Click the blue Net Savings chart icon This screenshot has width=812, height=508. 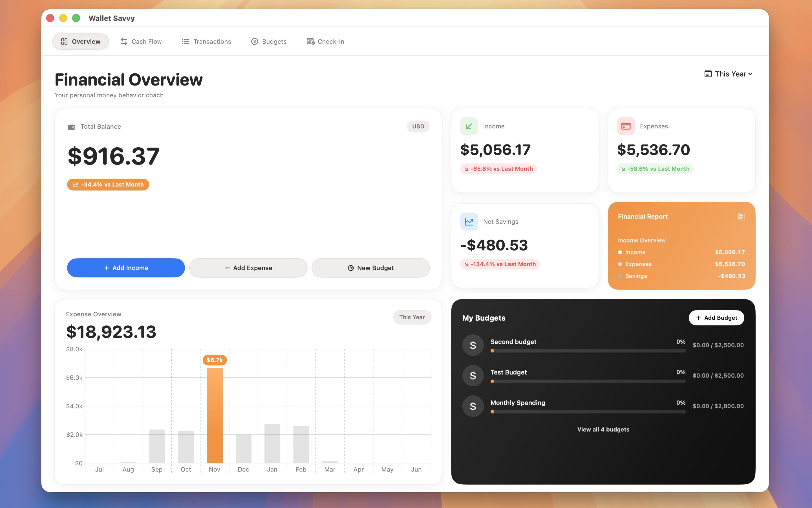[469, 222]
